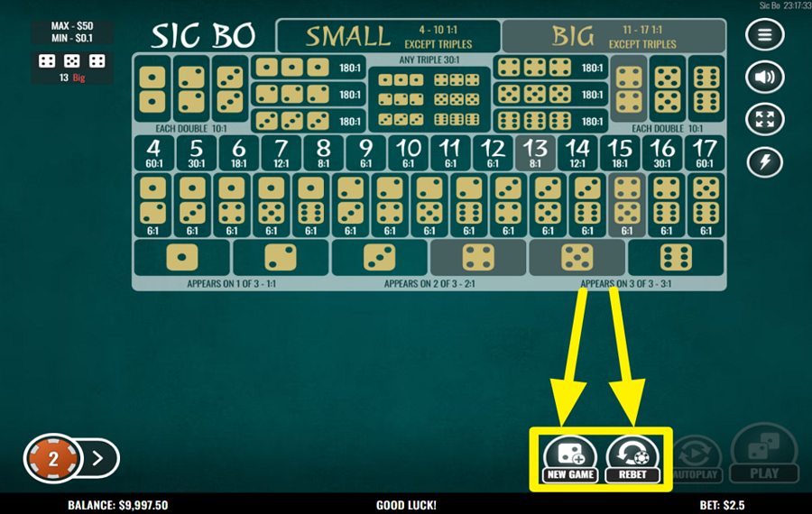This screenshot has width=812, height=514.
Task: Toggle fullscreen mode icon
Action: click(764, 120)
